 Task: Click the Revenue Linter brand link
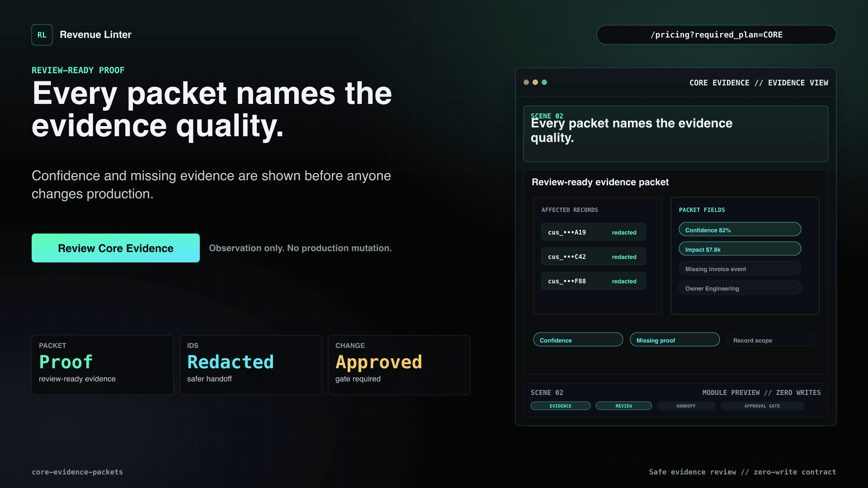tap(95, 35)
